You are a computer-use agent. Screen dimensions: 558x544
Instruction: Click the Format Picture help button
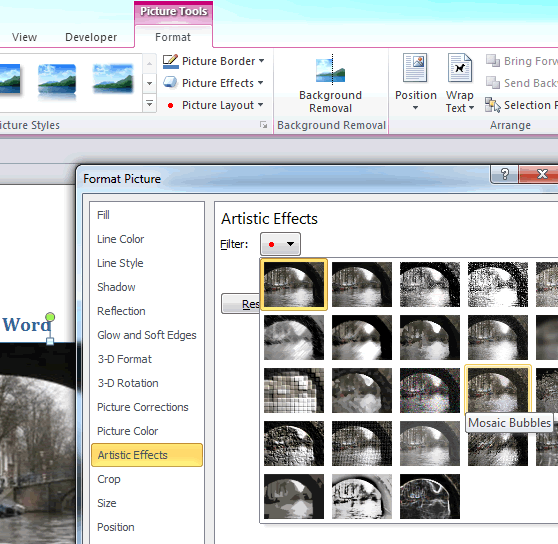[504, 174]
